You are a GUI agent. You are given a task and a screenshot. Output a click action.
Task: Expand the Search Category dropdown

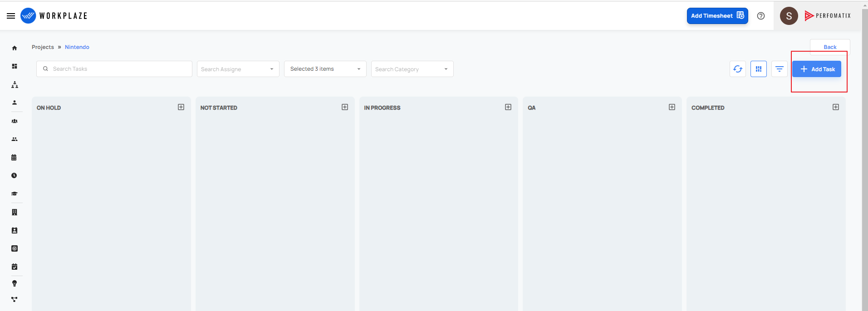coord(412,69)
